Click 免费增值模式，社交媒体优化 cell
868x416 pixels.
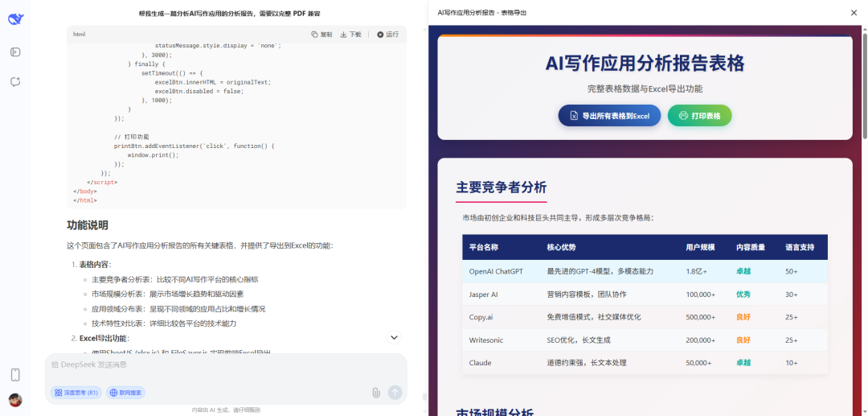pos(594,317)
